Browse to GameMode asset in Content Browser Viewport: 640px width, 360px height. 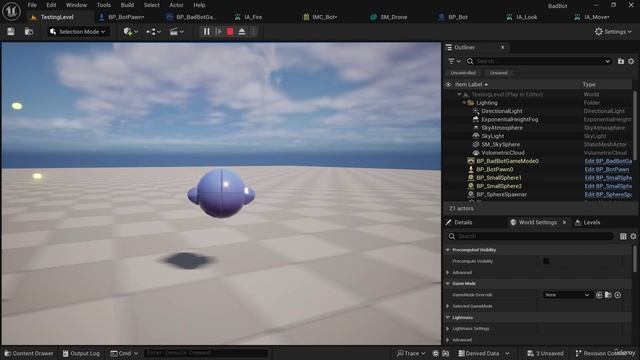[608, 295]
